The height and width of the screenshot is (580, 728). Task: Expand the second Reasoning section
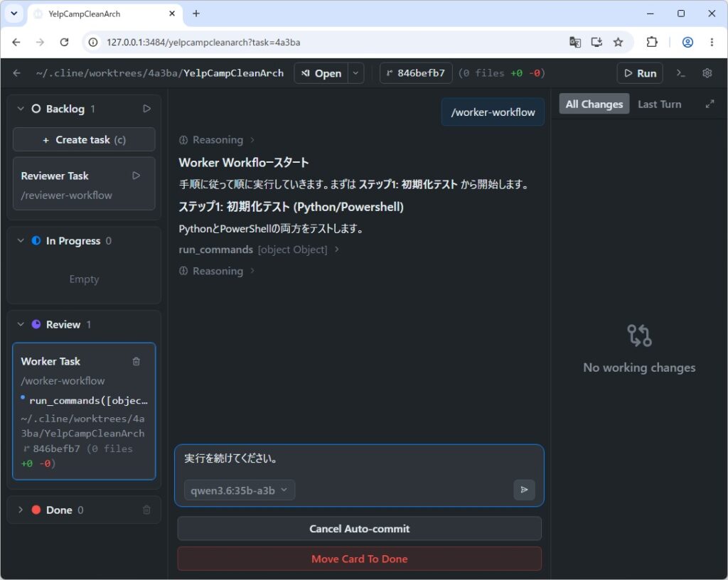[217, 271]
